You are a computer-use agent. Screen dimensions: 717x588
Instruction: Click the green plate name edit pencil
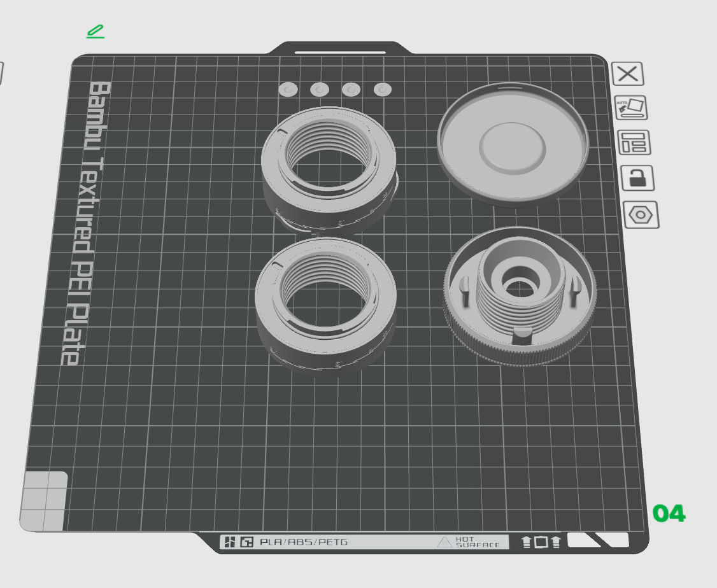[96, 31]
